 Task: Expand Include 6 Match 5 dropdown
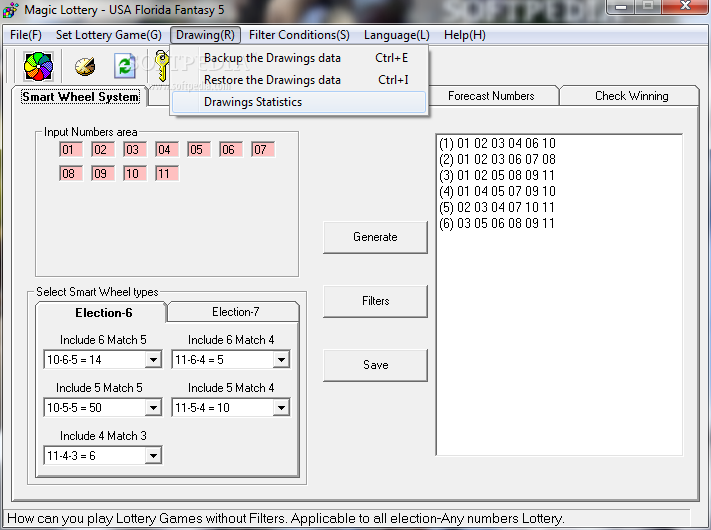pos(153,360)
